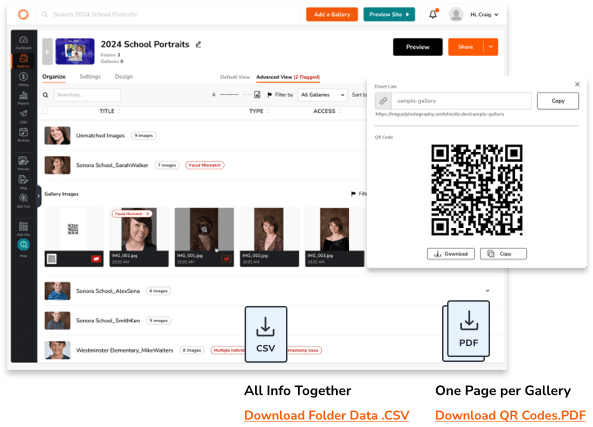Click the user avatar icon
This screenshot has width=593, height=427.
456,14
